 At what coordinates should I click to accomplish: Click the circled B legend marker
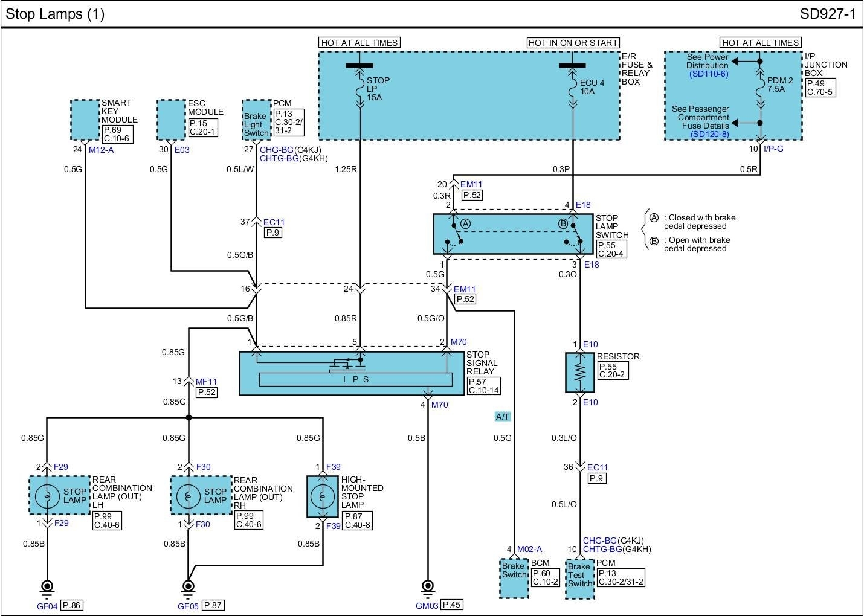(x=654, y=240)
